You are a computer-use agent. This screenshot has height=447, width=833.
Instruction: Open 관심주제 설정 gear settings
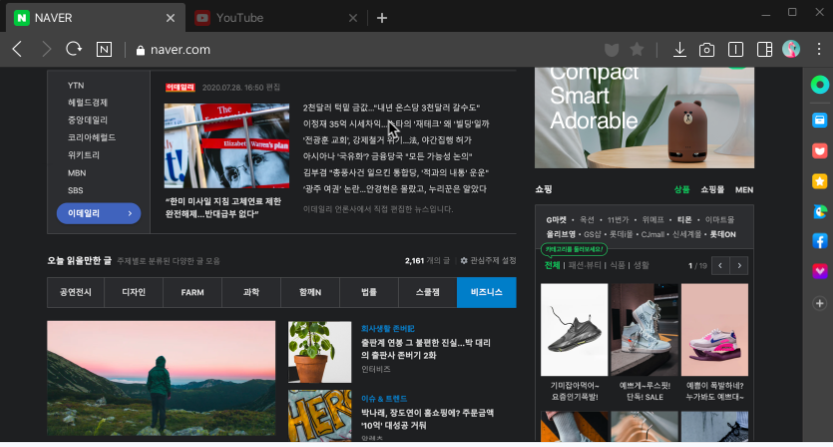point(488,260)
